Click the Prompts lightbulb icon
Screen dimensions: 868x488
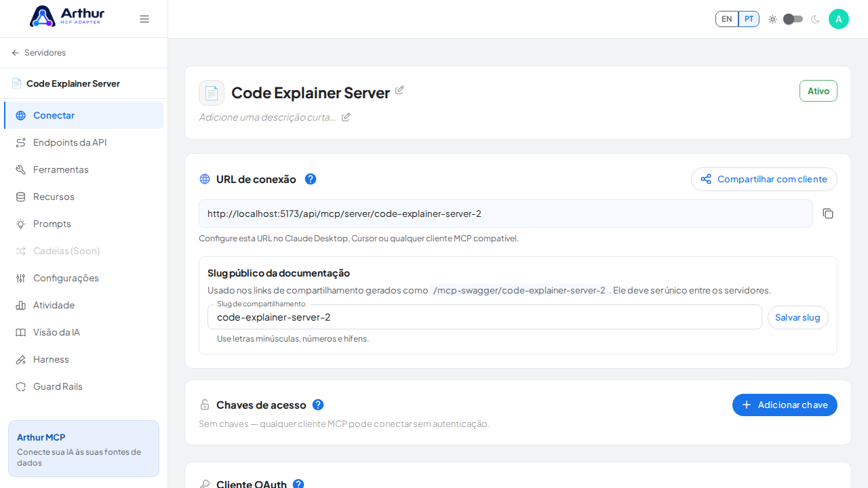[x=21, y=224]
